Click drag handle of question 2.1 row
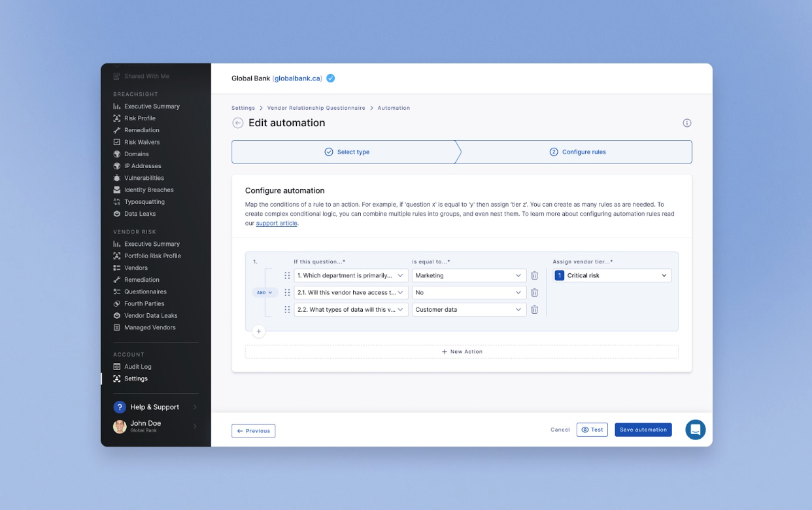The height and width of the screenshot is (510, 812). pos(287,293)
